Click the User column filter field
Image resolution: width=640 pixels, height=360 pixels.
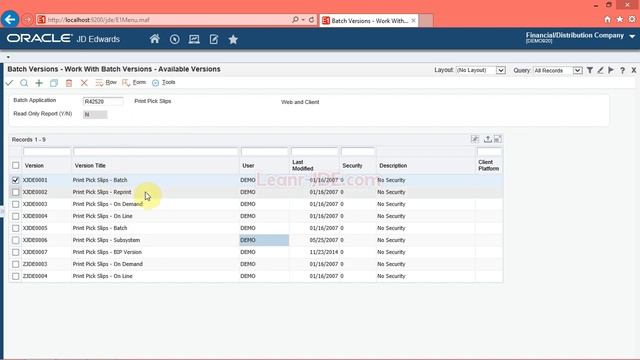pos(264,152)
